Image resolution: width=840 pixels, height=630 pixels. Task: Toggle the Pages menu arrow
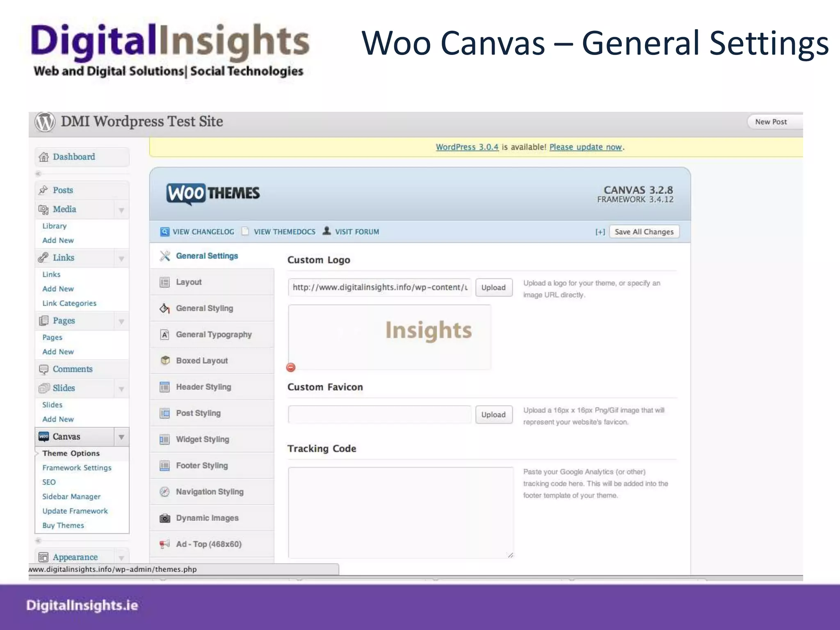(121, 322)
